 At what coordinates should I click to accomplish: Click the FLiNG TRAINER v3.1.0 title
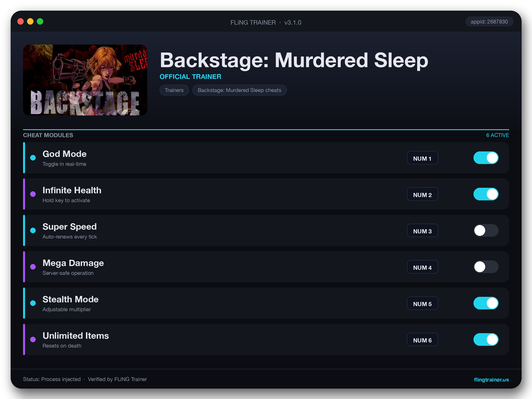(x=266, y=22)
